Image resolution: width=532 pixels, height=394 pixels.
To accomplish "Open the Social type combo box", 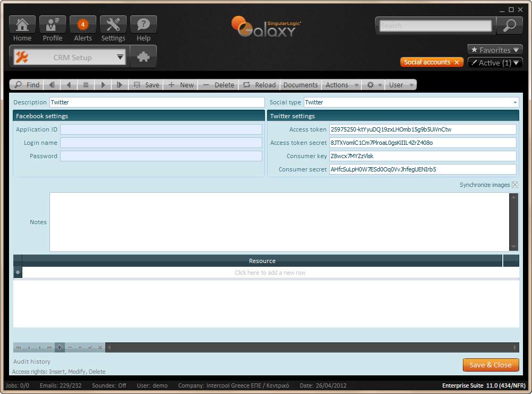I will tap(411, 102).
